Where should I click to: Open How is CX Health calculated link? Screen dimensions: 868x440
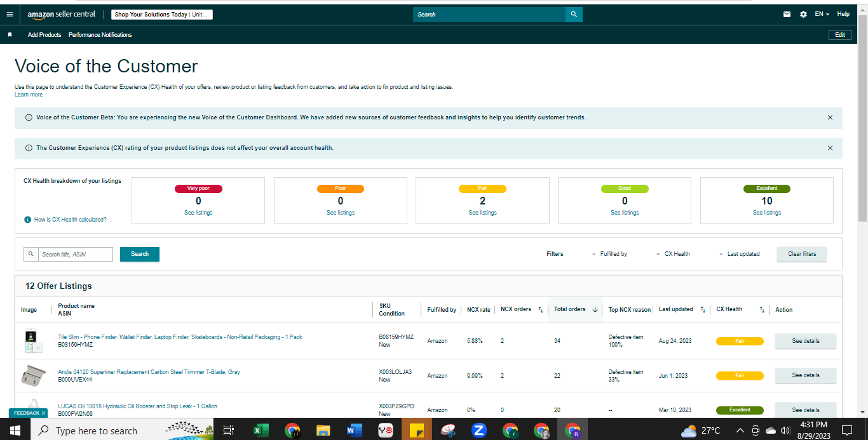[x=71, y=220]
